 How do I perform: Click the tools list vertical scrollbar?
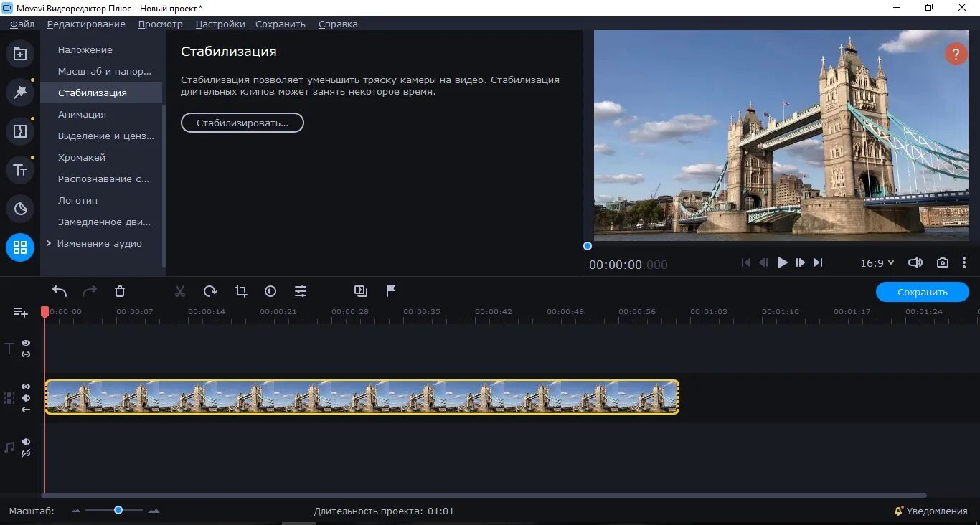point(164,186)
